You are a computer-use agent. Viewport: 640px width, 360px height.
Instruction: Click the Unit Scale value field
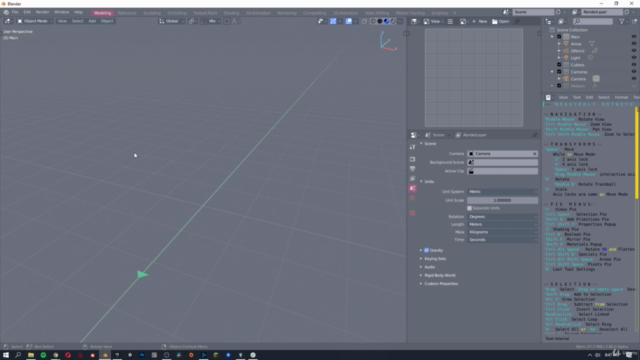(502, 200)
